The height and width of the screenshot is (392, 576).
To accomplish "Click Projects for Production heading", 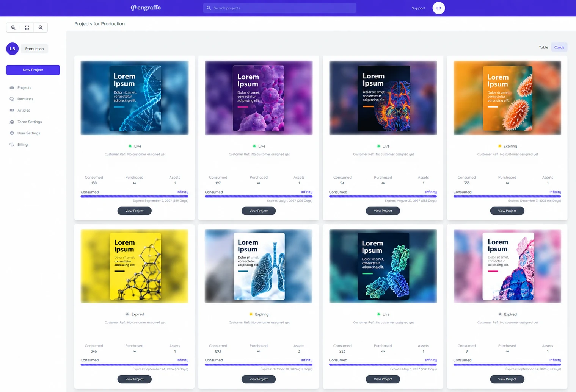I will point(99,23).
